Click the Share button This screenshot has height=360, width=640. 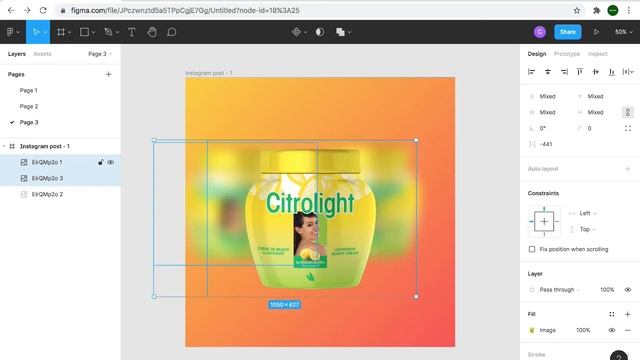point(568,32)
